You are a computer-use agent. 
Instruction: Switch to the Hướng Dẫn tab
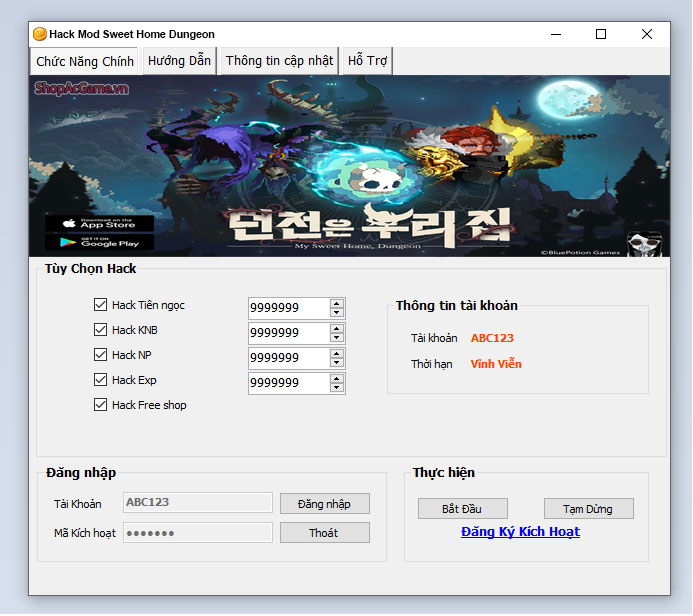point(179,61)
